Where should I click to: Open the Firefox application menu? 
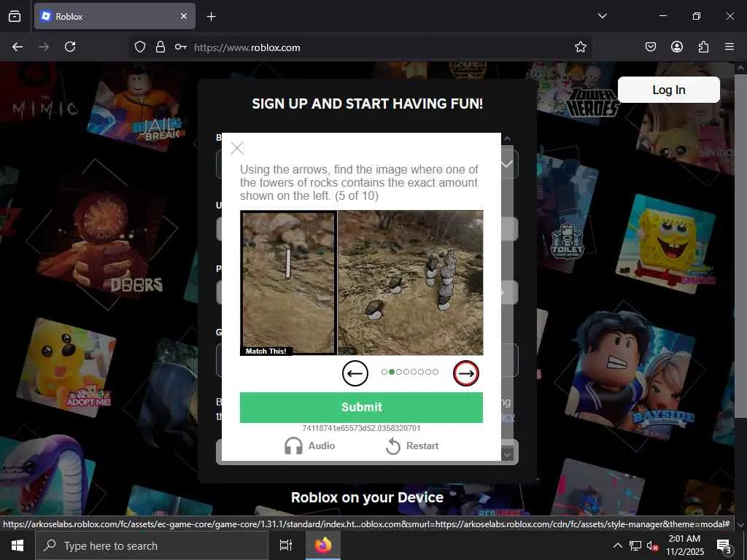coord(729,47)
